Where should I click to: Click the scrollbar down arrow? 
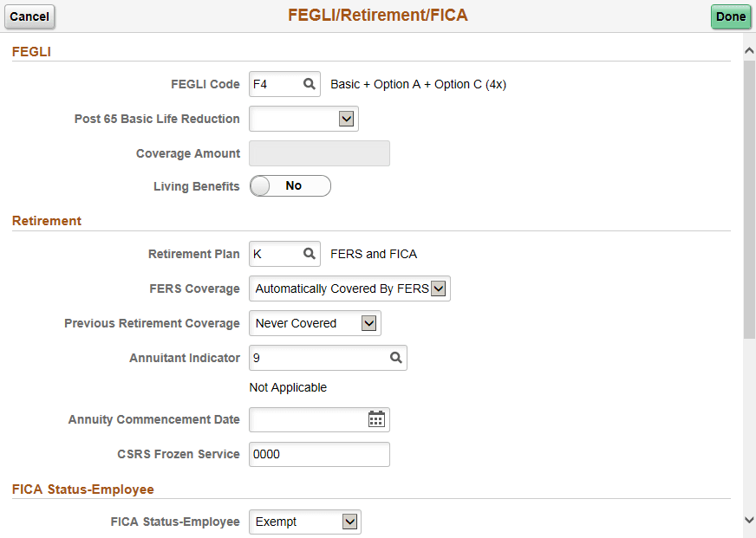tap(748, 520)
